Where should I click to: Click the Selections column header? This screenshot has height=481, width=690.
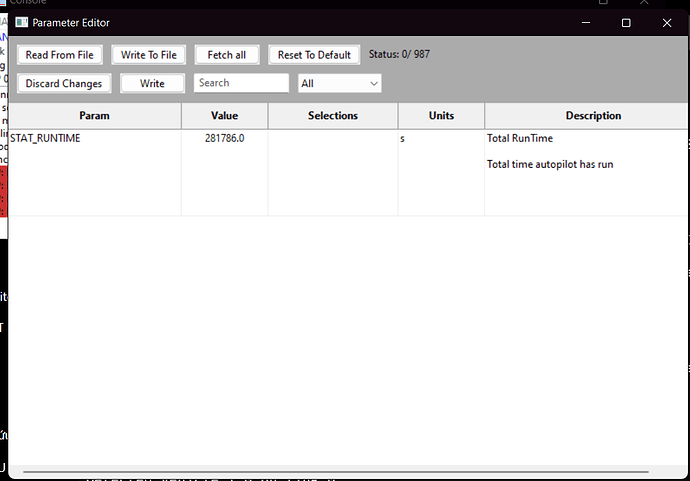coord(333,116)
